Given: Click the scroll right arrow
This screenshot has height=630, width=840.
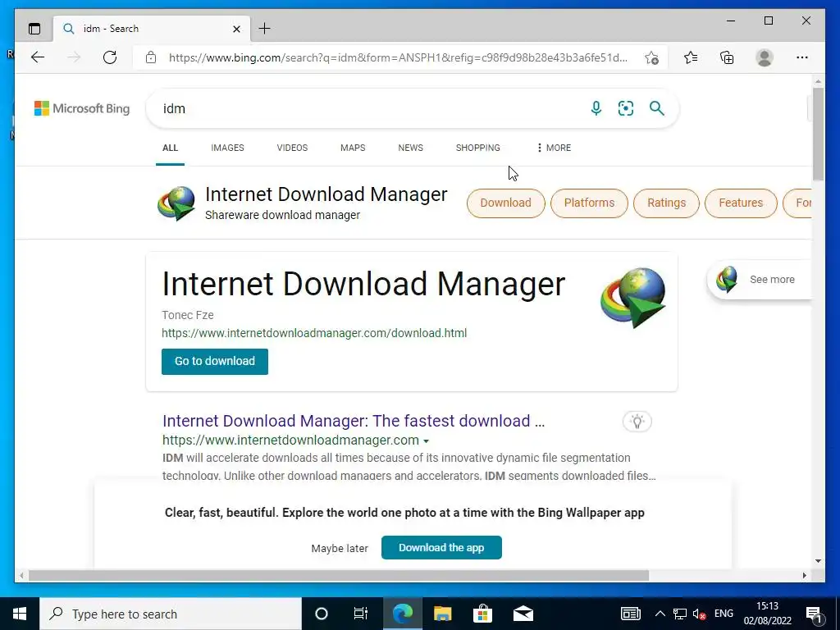Looking at the screenshot, I should coord(804,575).
